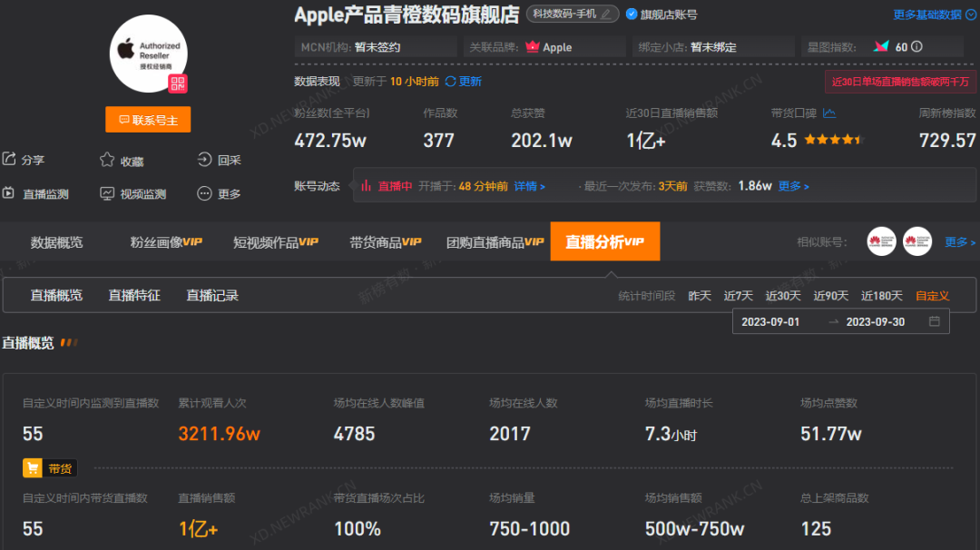Expand 更多 similar accounts
The height and width of the screenshot is (550, 980).
[960, 242]
